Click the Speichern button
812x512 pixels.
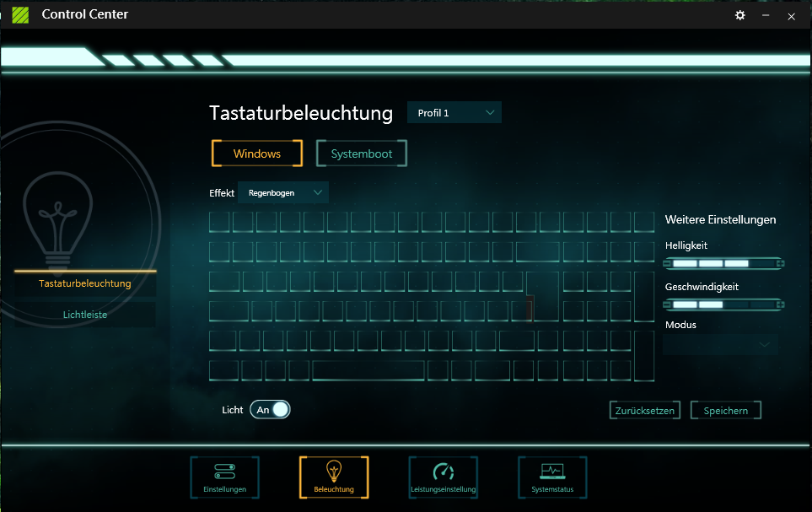(725, 411)
